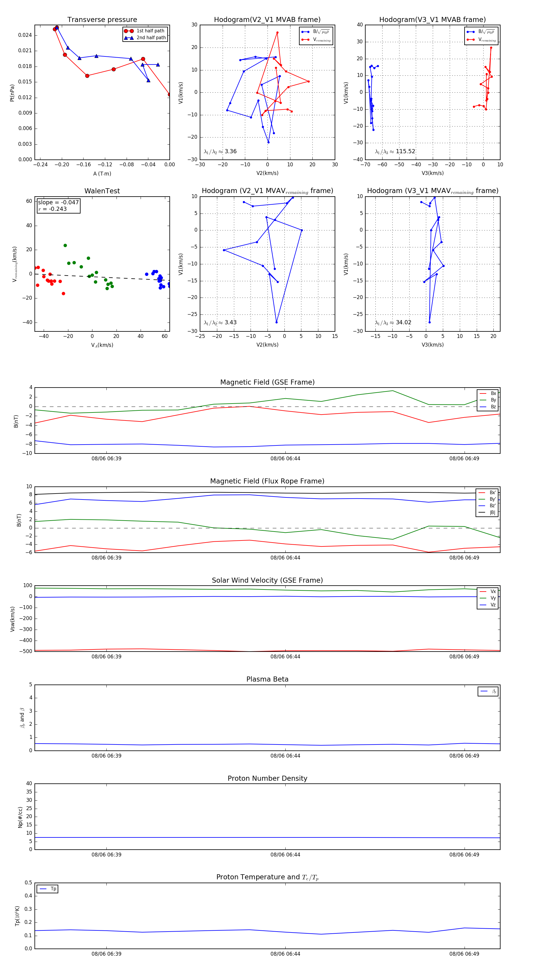Click the "Solar Wind Velocity (GSE Frame)" title
535x980 pixels.
pos(267,581)
